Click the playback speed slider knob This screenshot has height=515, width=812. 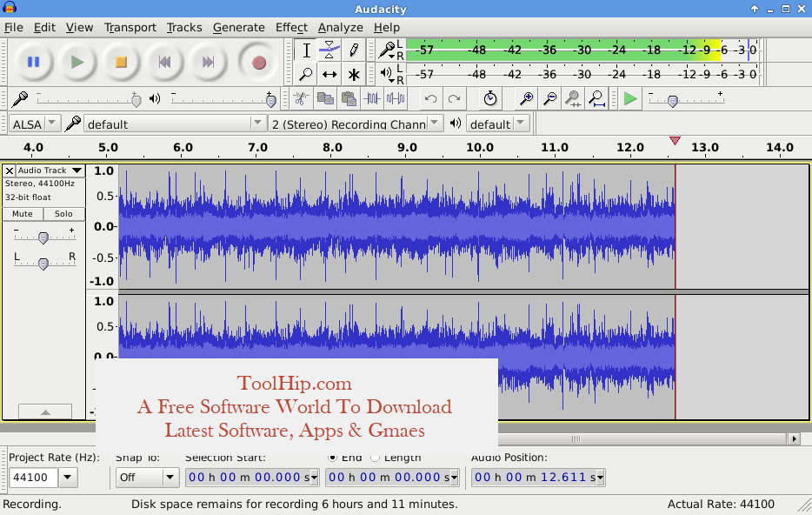[673, 101]
